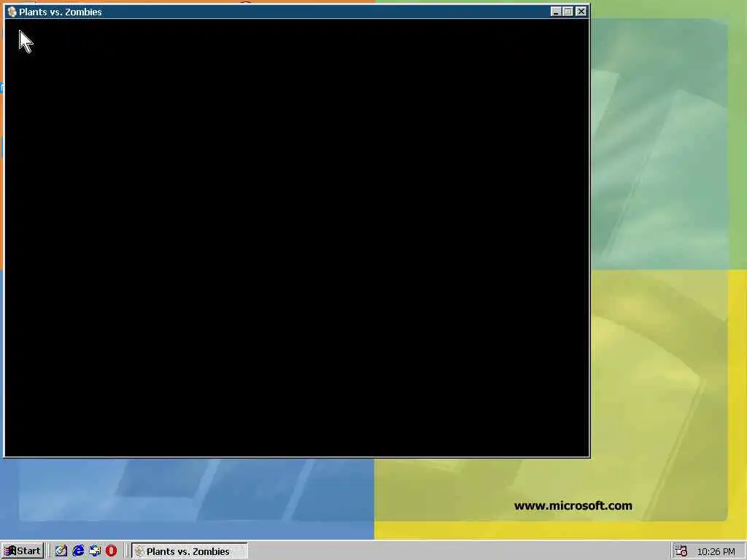Click the quick launch icon between Internet Explorer and Opera
Viewport: 747px width, 560px height.
(x=95, y=551)
